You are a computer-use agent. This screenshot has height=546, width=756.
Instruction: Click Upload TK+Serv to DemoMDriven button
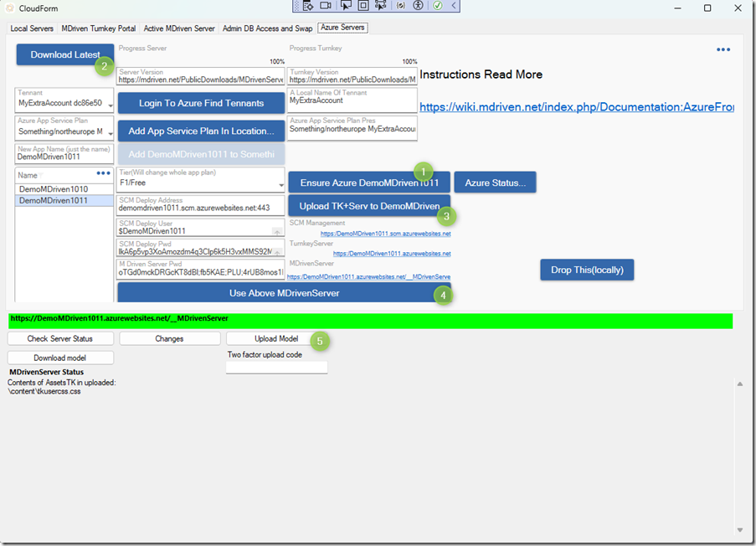click(x=369, y=206)
